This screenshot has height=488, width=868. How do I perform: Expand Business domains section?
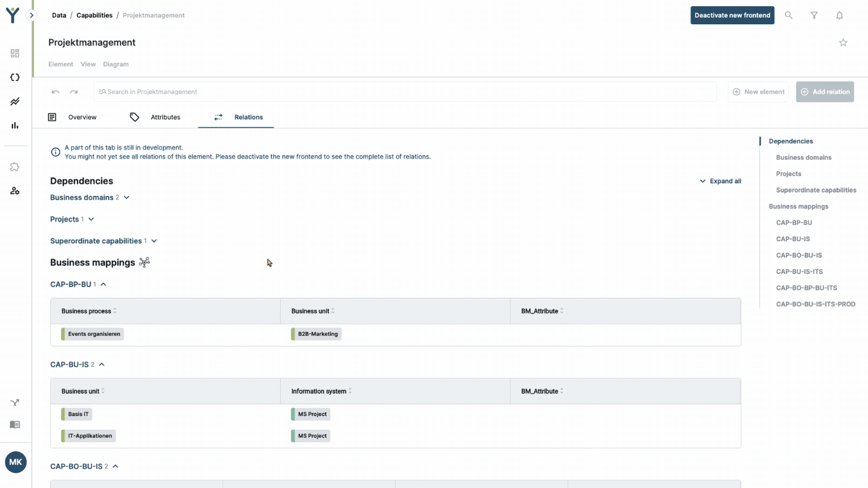point(126,197)
